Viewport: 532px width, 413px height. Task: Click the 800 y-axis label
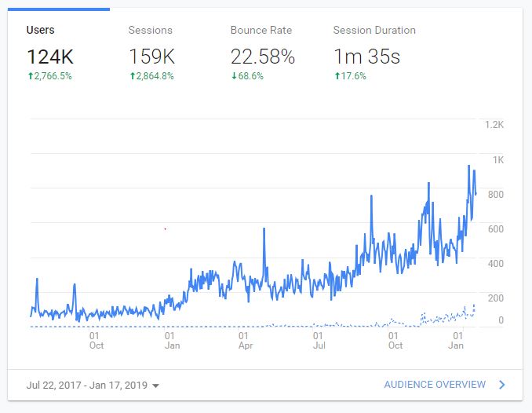[496, 194]
